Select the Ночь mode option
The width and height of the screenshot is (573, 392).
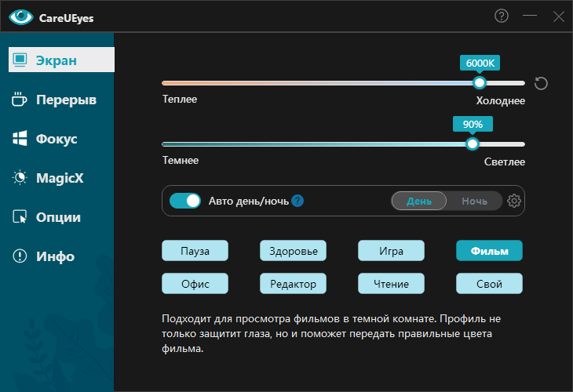pos(474,201)
